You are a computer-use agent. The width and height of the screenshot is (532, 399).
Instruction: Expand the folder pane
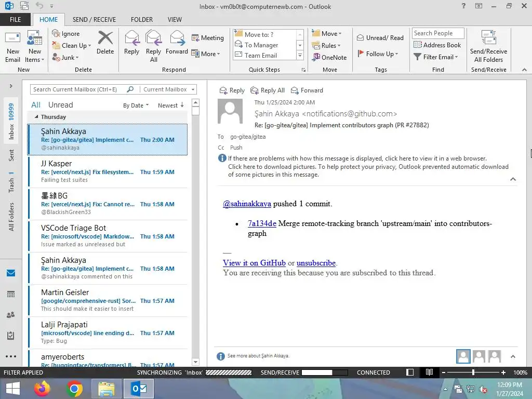point(11,86)
